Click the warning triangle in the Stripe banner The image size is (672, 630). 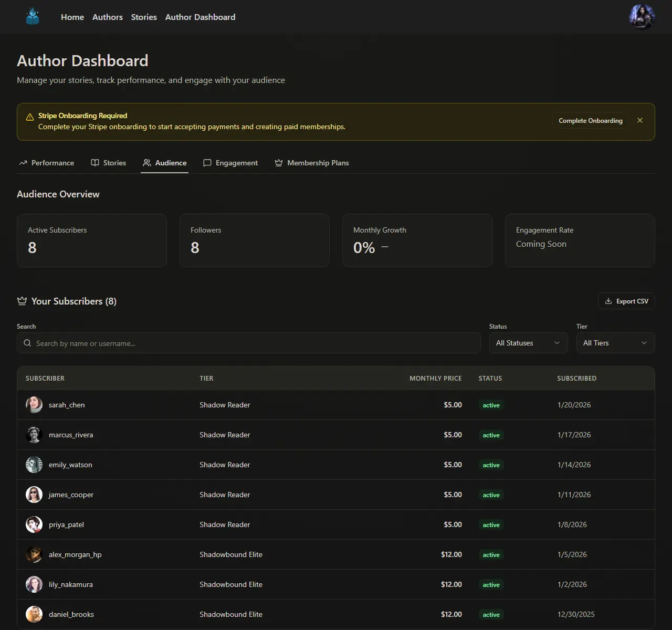pos(29,116)
